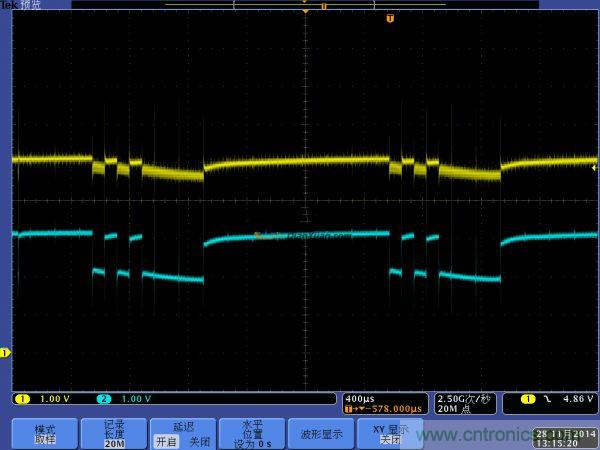
Task: Click the channel 1 ground marker
Action: (5, 352)
